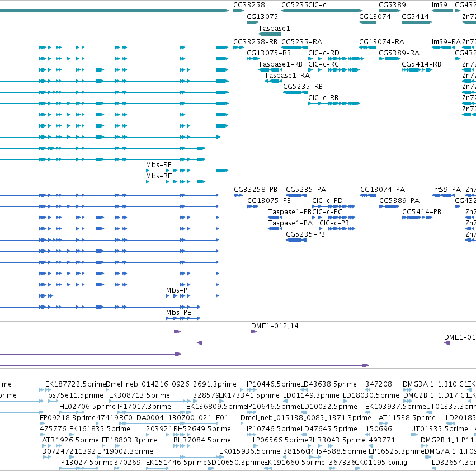The height and width of the screenshot is (471, 476).
Task: Select the Mbs-RF transcript label
Action: pos(158,164)
